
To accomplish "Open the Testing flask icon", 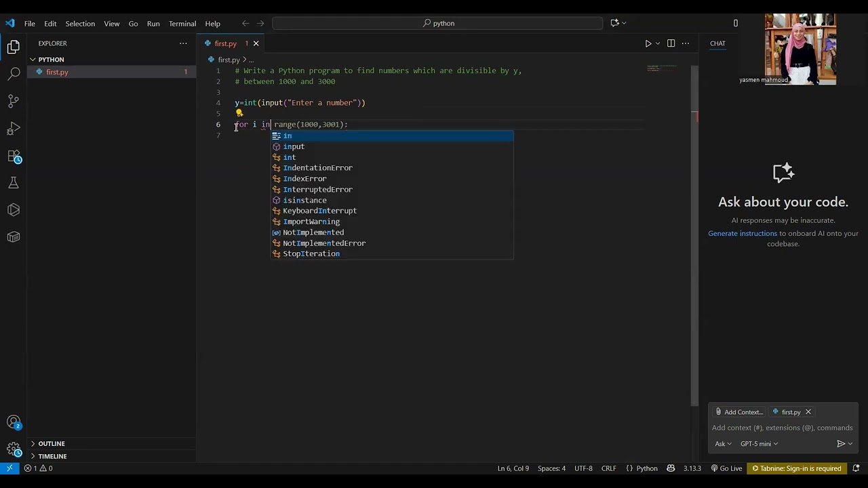I will [14, 183].
